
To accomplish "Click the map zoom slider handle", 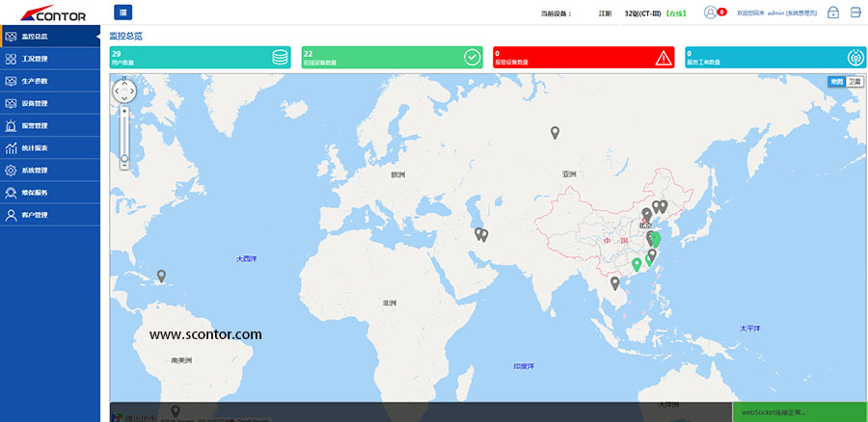I will 124,158.
